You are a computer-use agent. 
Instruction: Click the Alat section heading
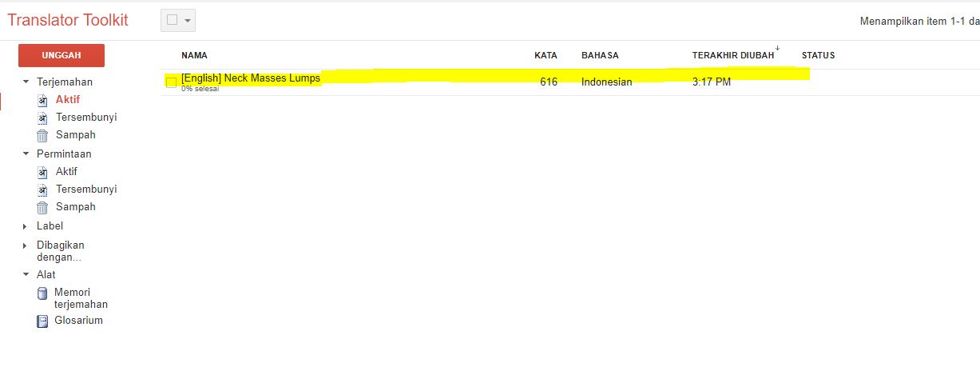46,274
